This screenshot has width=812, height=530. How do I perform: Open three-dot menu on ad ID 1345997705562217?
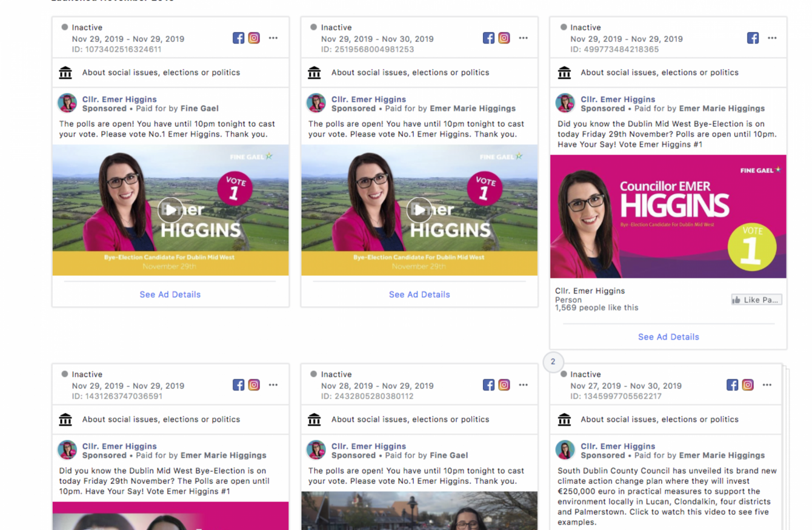pos(767,385)
